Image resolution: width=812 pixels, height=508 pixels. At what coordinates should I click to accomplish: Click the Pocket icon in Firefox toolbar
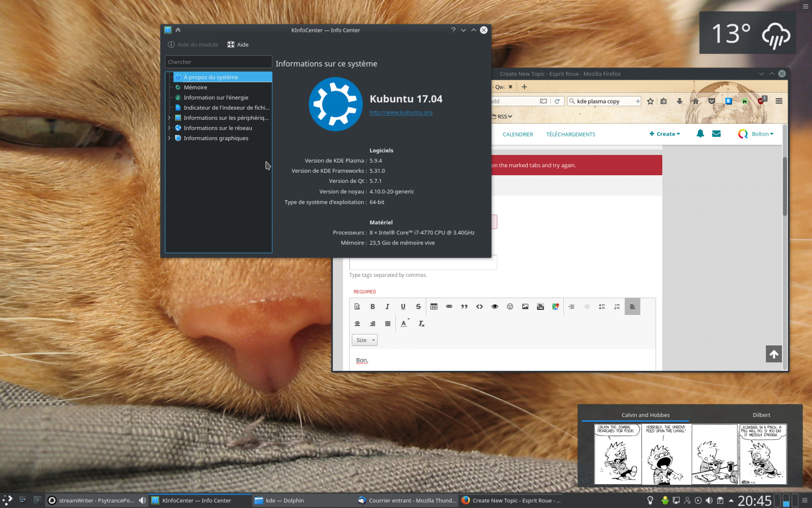[712, 101]
